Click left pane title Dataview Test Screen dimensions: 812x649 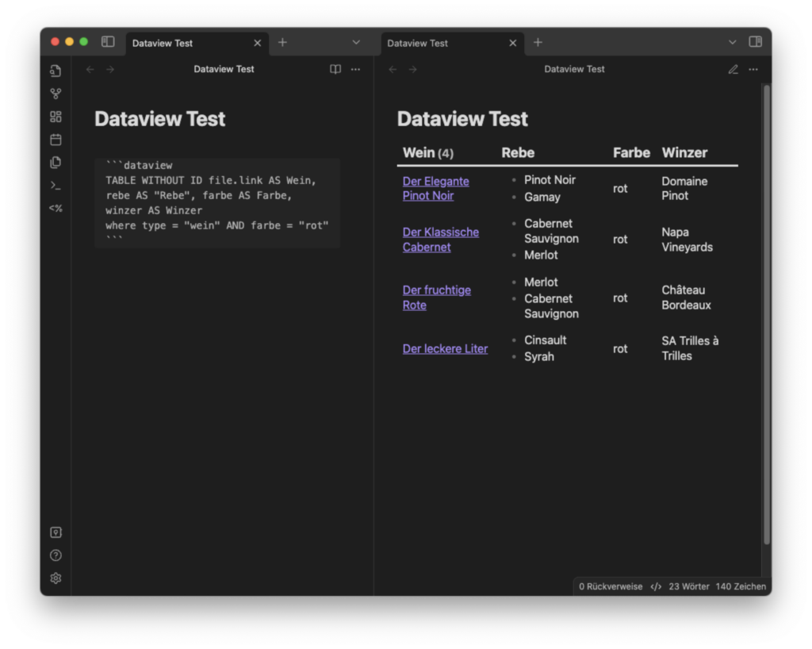(x=224, y=69)
